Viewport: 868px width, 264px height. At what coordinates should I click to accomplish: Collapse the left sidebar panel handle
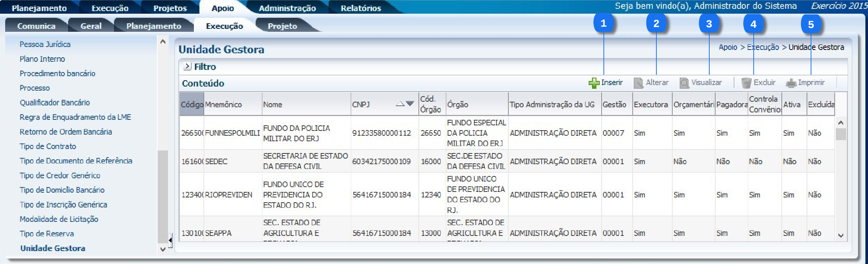(x=170, y=240)
